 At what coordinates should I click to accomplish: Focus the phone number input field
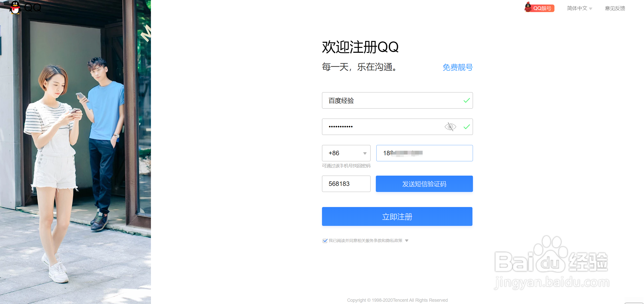point(424,153)
